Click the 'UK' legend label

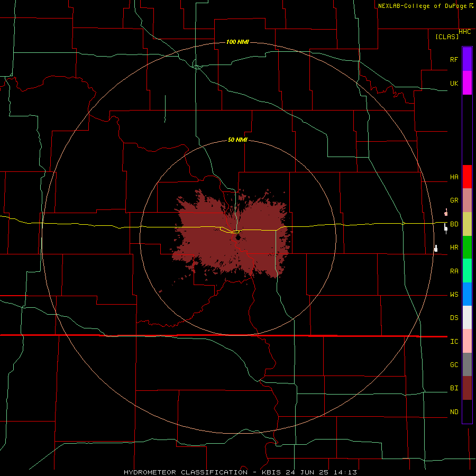[454, 83]
